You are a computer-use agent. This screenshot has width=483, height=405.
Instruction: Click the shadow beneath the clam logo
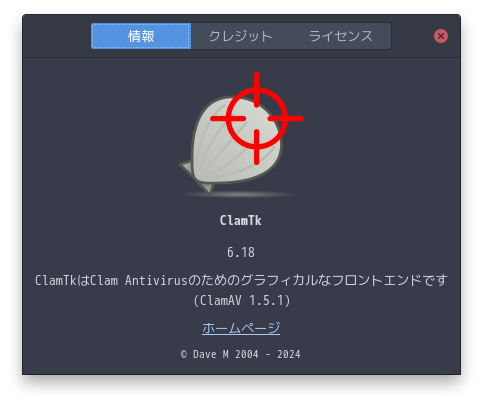[238, 194]
